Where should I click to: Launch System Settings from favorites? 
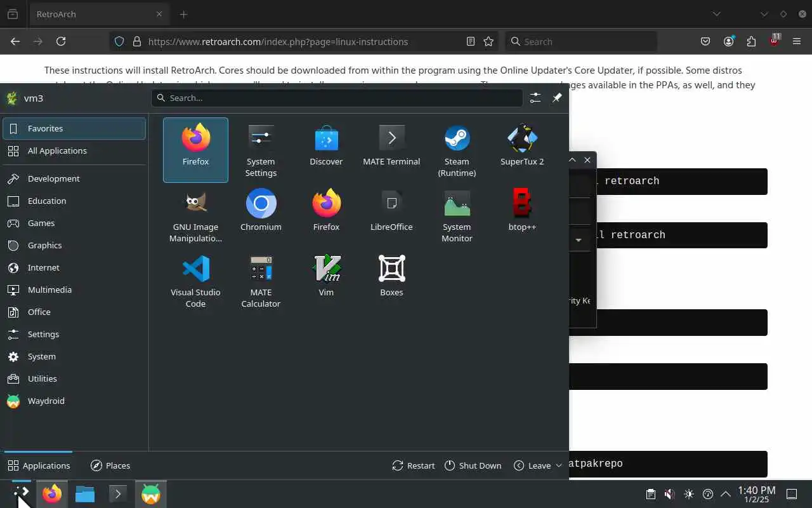[x=261, y=150]
